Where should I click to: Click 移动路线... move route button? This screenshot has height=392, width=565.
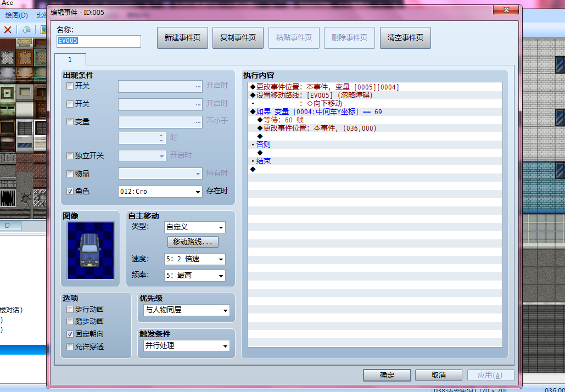coord(193,242)
